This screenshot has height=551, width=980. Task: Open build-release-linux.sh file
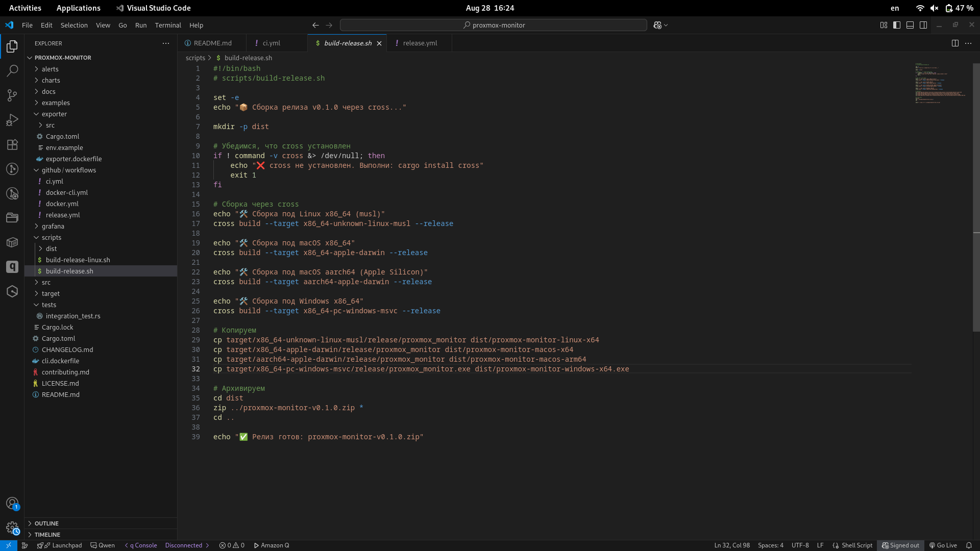pyautogui.click(x=101, y=260)
